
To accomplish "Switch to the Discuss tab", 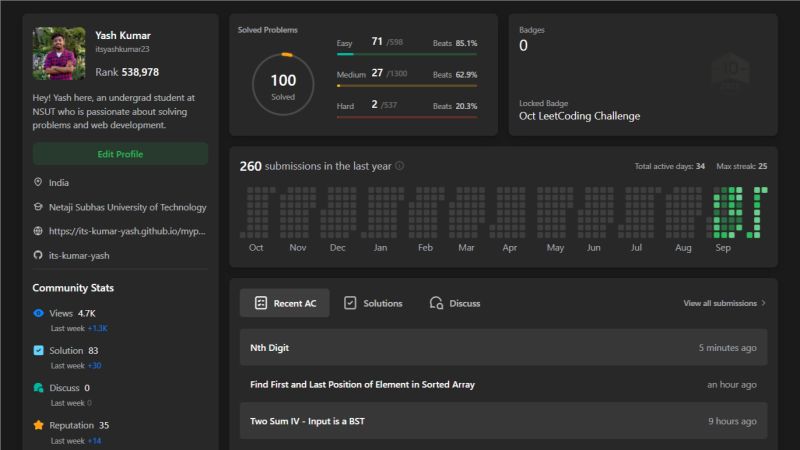I will (x=454, y=303).
